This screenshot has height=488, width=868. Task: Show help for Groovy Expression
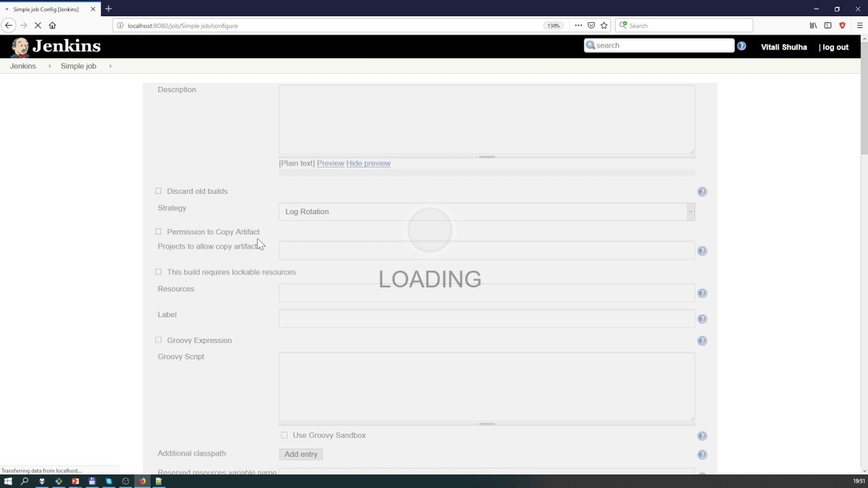click(702, 341)
